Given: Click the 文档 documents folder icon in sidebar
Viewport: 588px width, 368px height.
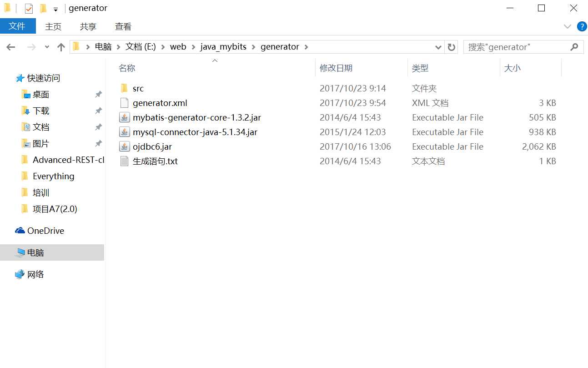Looking at the screenshot, I should 25,127.
